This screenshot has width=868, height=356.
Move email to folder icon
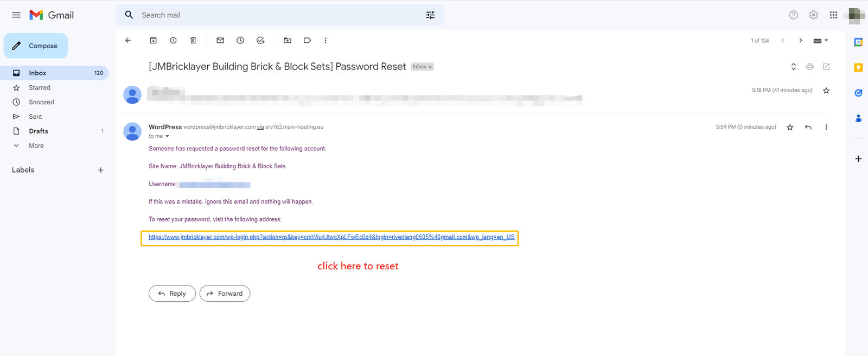pyautogui.click(x=288, y=40)
